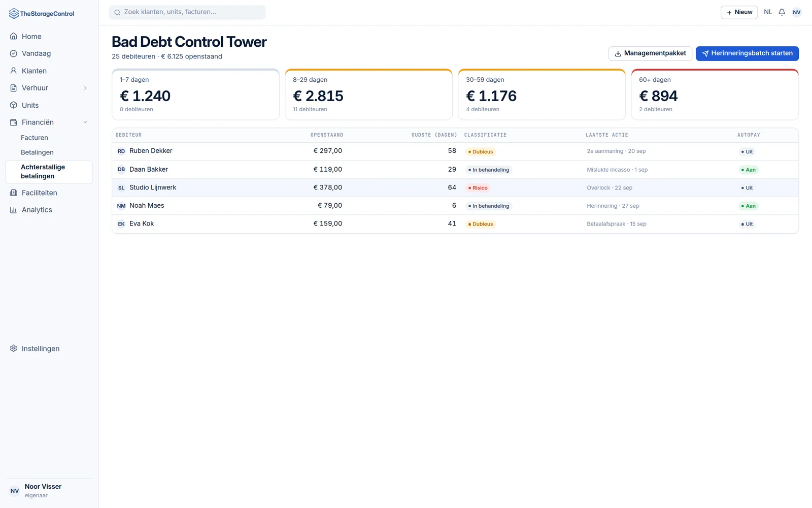Screen dimensions: 812x508
Task: Click the Verhuur document icon
Action: pos(14,88)
